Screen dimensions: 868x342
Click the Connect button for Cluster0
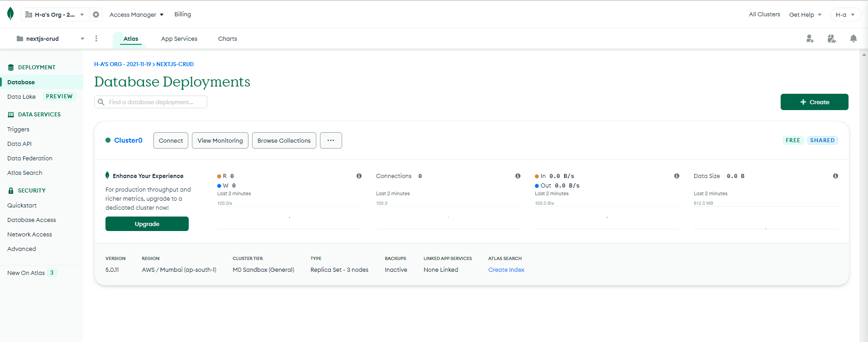point(171,140)
